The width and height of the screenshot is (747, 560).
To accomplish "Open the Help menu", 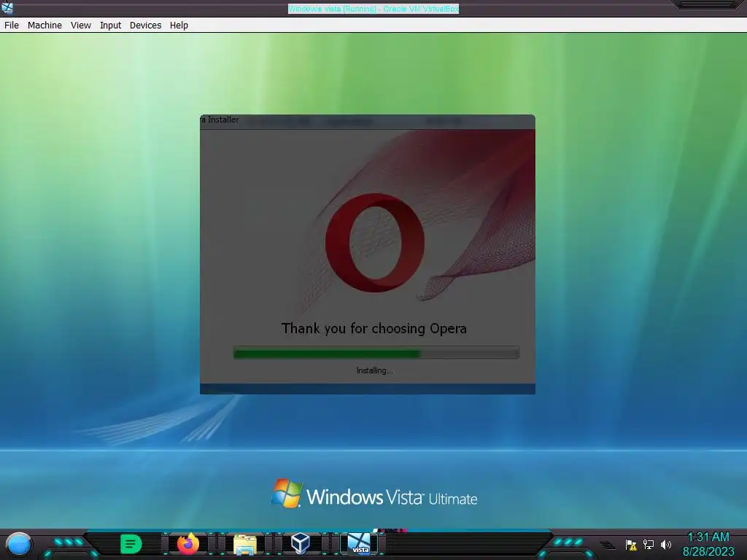I will click(x=179, y=26).
